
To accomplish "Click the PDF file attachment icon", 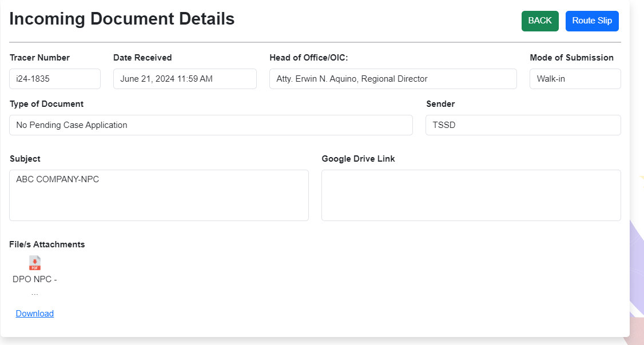I will 35,263.
